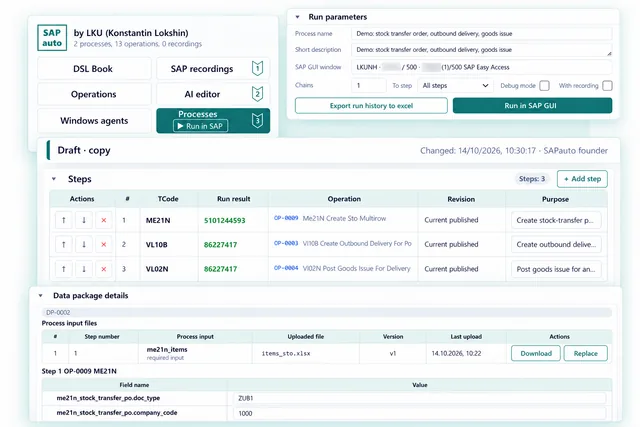Screen dimensions: 640x427
Task: Open the Windows agents section
Action: click(x=94, y=121)
